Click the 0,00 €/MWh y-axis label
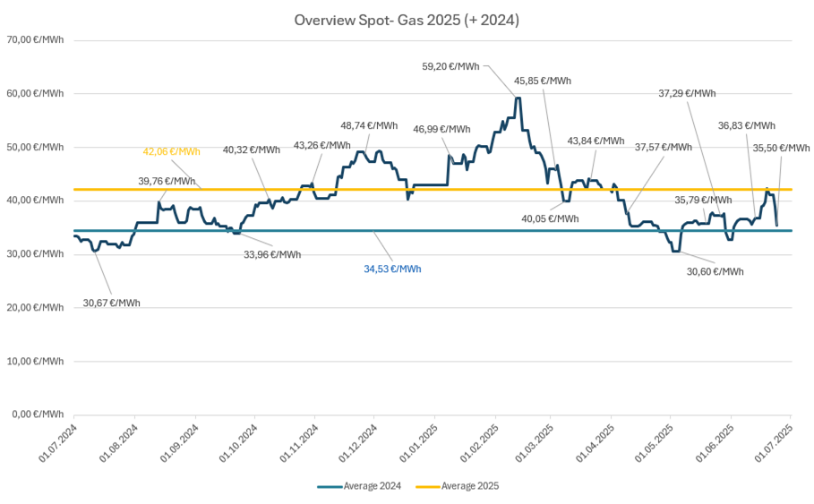Image resolution: width=814 pixels, height=504 pixels. point(38,414)
